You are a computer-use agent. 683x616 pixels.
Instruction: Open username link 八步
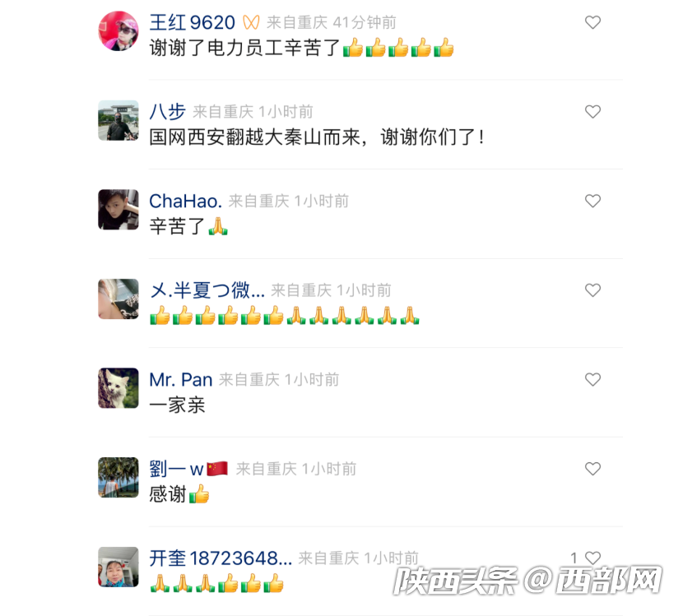pyautogui.click(x=167, y=112)
